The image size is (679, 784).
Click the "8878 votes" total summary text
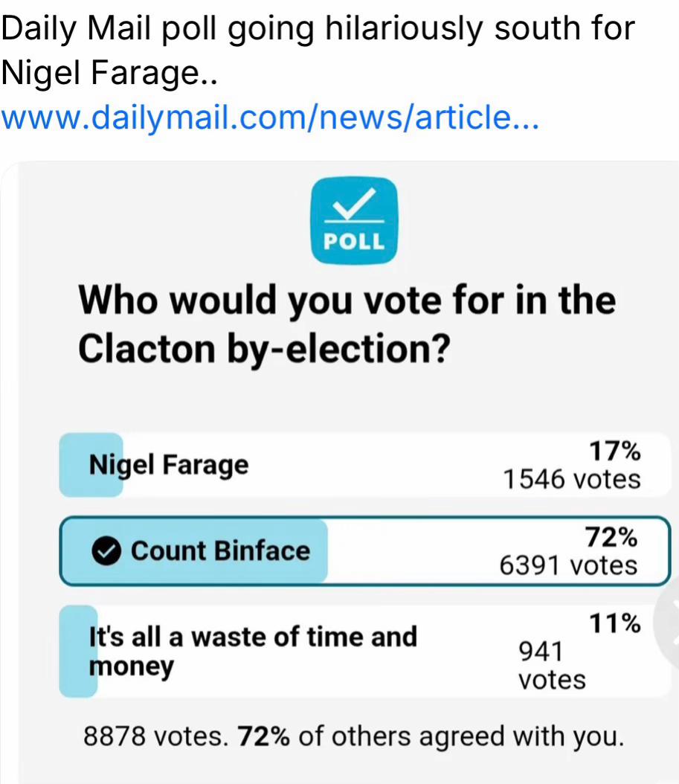(x=155, y=736)
